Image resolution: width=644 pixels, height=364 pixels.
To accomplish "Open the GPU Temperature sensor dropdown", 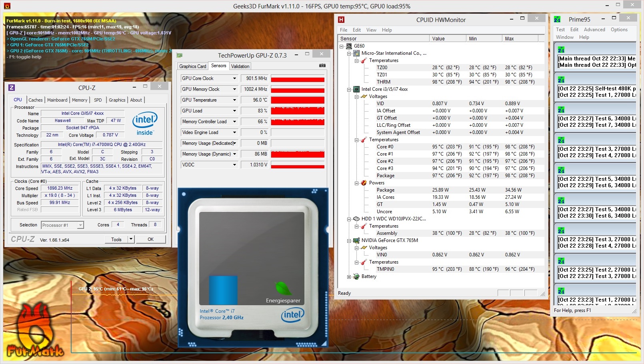I will [x=235, y=100].
